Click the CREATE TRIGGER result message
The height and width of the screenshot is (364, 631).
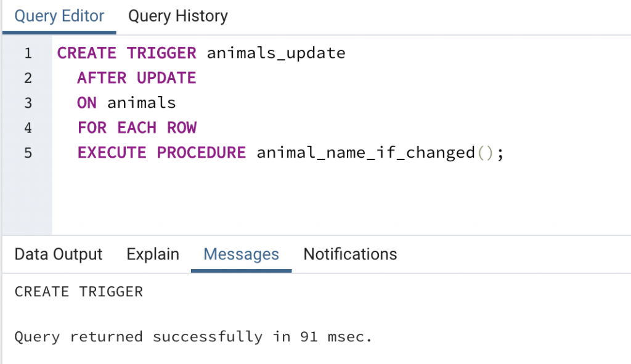pyautogui.click(x=78, y=291)
